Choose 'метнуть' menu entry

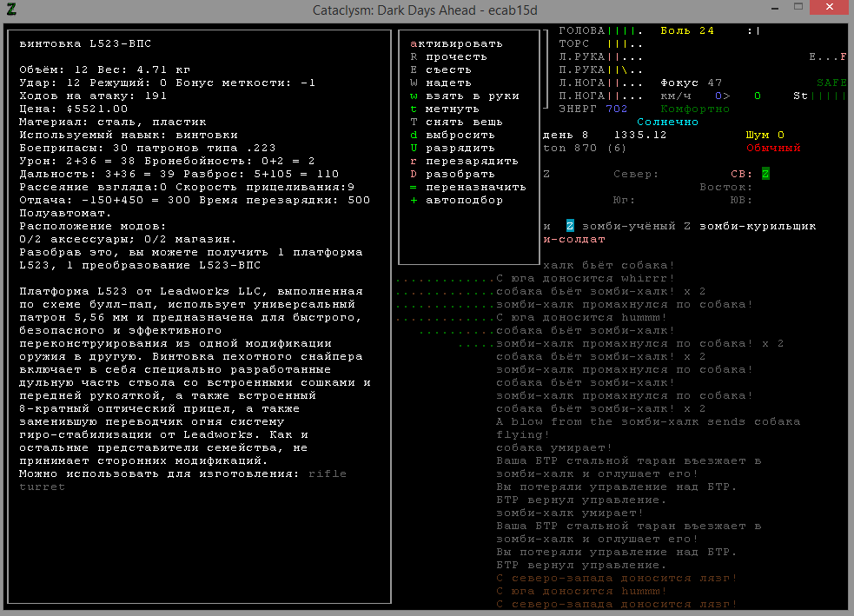click(445, 109)
